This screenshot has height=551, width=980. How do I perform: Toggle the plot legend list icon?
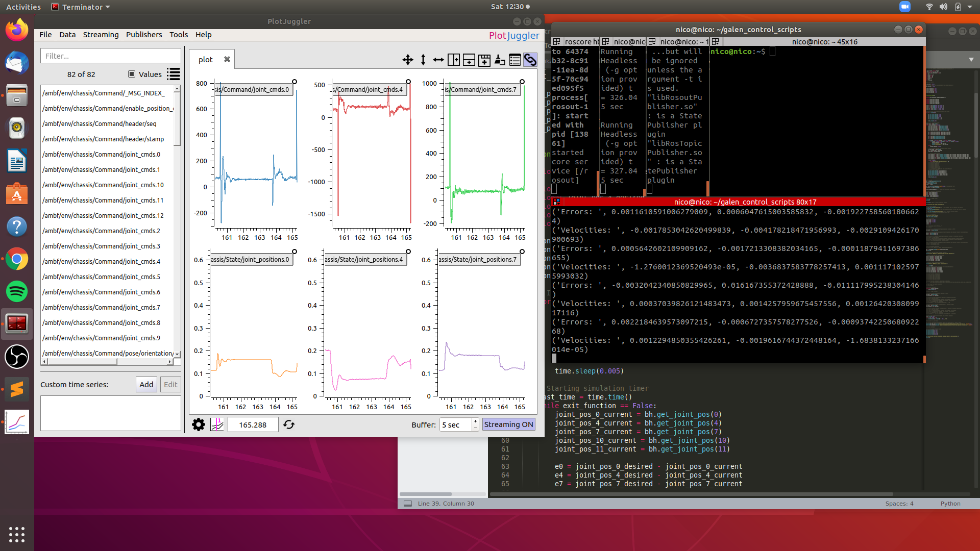click(x=515, y=60)
